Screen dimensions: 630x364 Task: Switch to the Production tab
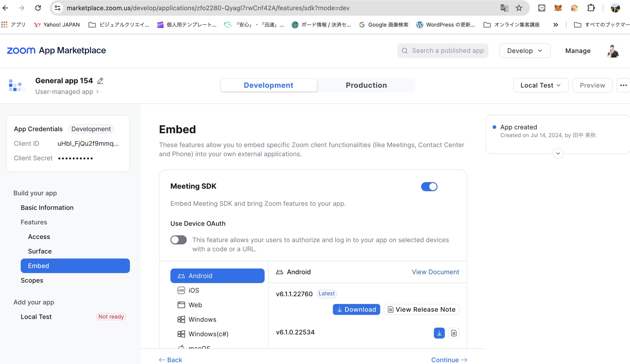[x=366, y=85]
